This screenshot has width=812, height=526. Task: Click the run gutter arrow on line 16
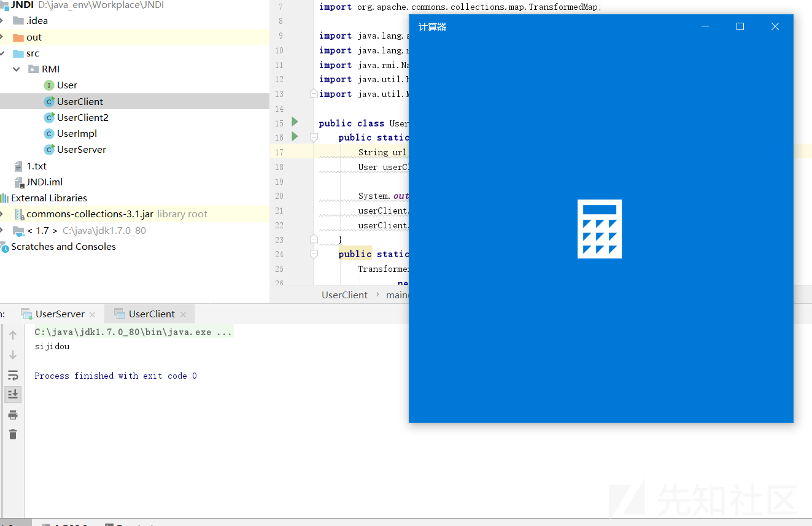tap(295, 136)
